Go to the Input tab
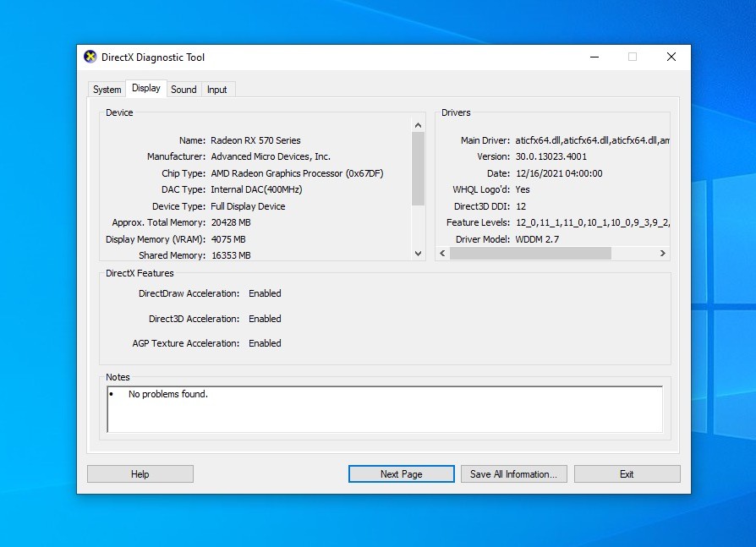The height and width of the screenshot is (547, 756). [x=217, y=90]
